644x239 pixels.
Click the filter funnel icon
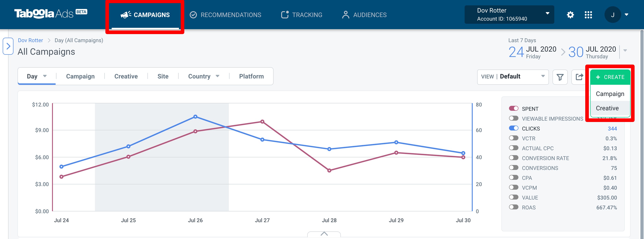(560, 77)
